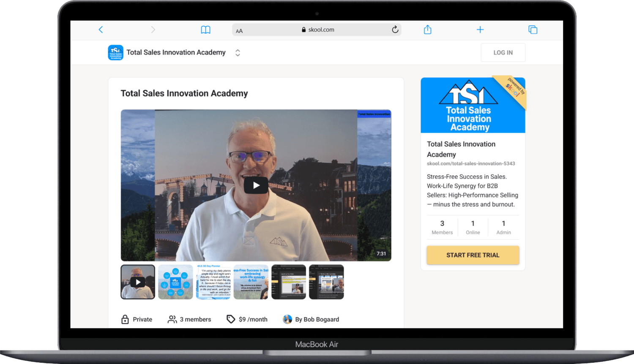The width and height of the screenshot is (634, 364).
Task: Click the Safari back arrow
Action: point(101,30)
